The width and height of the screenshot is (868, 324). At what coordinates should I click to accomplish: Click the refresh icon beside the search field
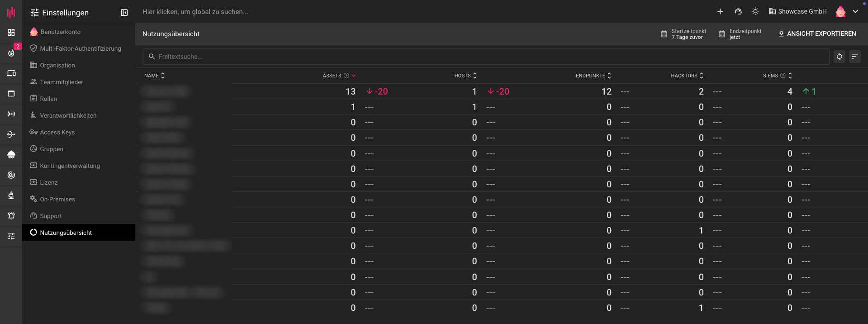click(839, 57)
